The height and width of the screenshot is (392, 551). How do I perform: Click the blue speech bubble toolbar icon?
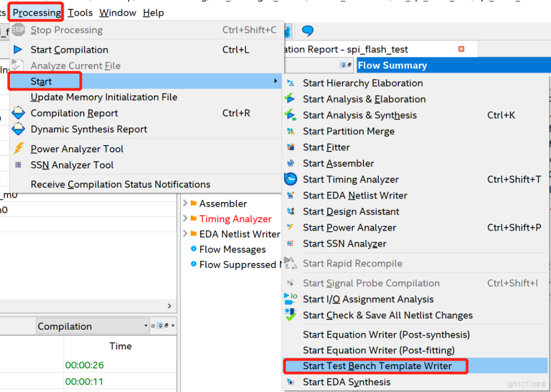tap(308, 31)
